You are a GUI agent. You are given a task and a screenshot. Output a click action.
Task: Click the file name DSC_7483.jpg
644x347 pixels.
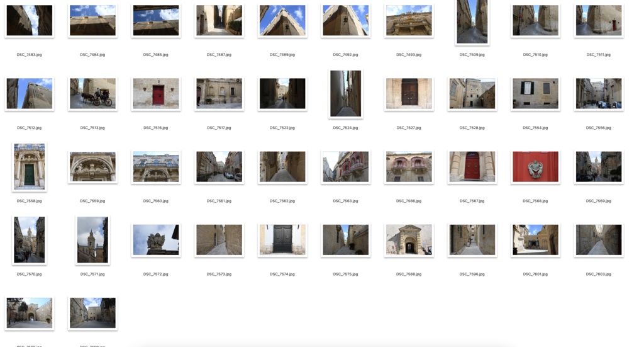click(x=29, y=55)
